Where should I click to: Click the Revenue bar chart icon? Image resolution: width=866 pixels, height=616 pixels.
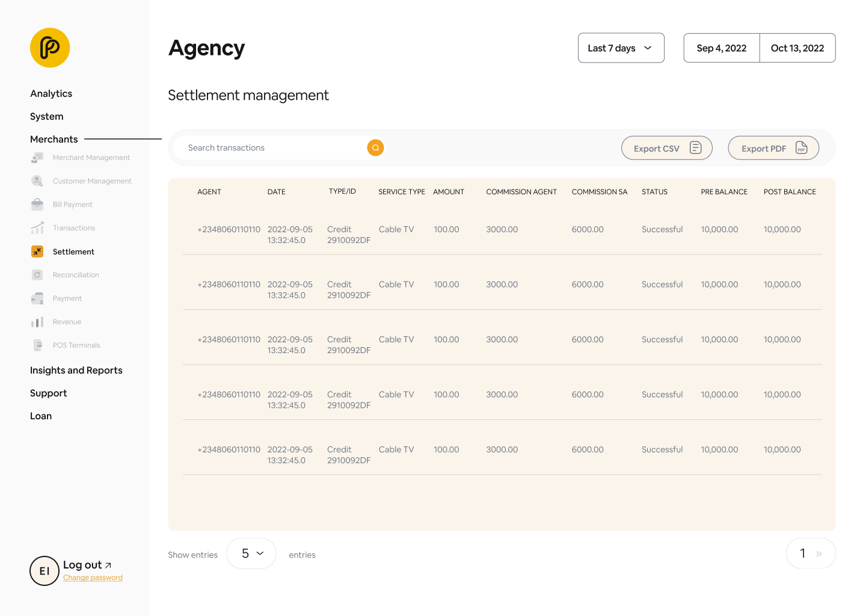pyautogui.click(x=37, y=322)
